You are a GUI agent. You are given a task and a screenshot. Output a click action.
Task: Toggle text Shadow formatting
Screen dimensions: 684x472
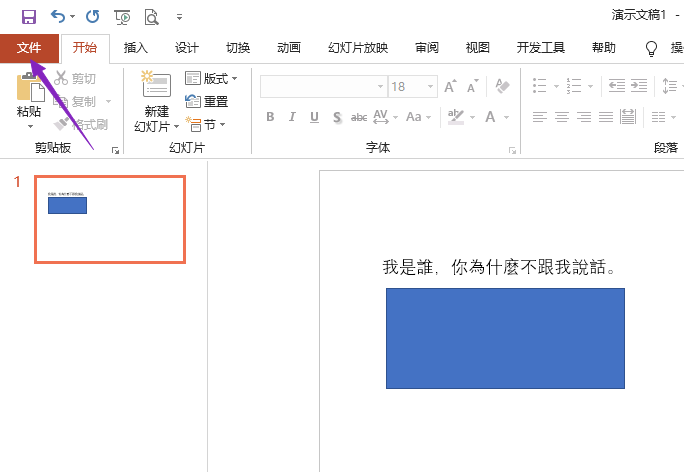337,117
